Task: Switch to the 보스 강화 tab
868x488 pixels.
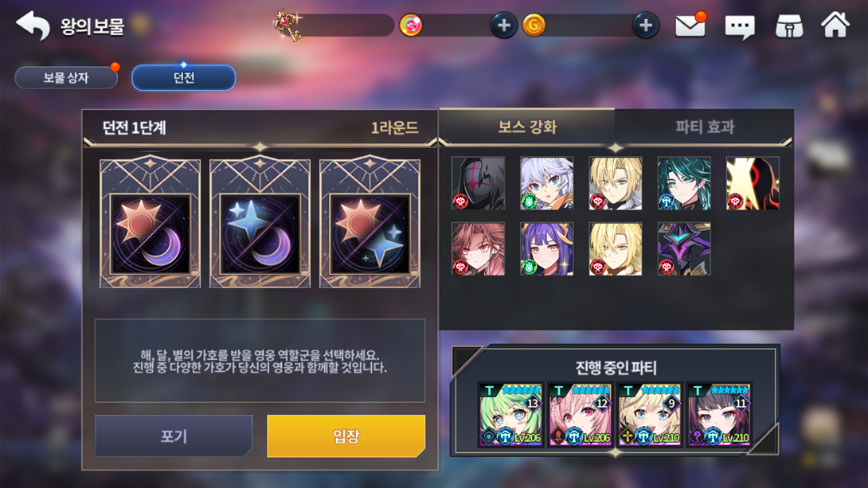Action: 527,127
